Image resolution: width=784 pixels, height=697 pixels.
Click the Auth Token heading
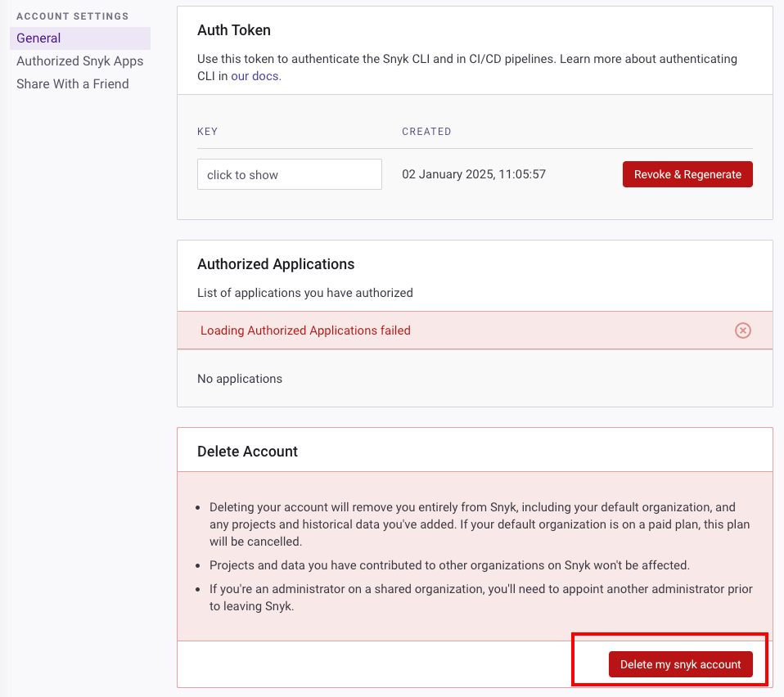[234, 30]
